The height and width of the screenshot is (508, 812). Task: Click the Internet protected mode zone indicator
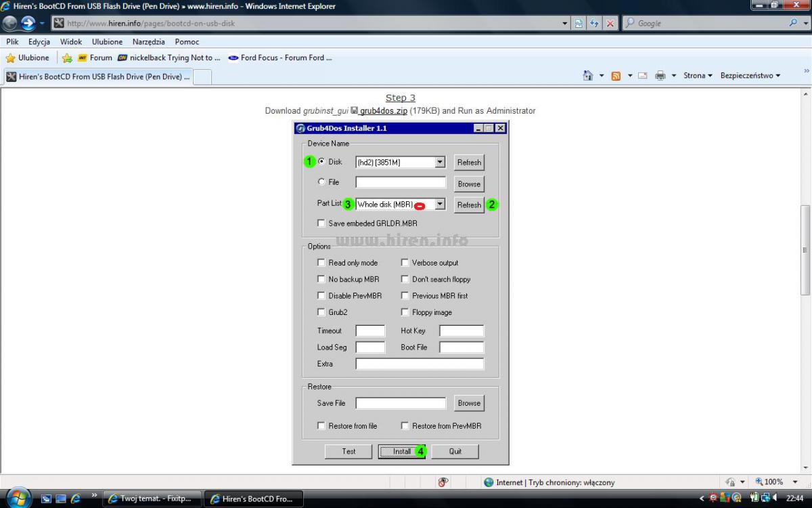click(549, 482)
